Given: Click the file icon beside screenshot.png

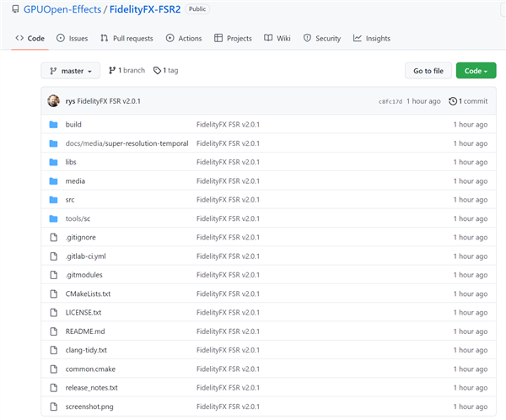Looking at the screenshot, I should click(53, 407).
